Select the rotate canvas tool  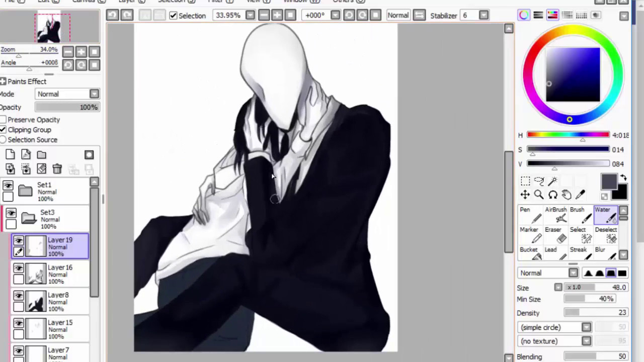click(552, 195)
